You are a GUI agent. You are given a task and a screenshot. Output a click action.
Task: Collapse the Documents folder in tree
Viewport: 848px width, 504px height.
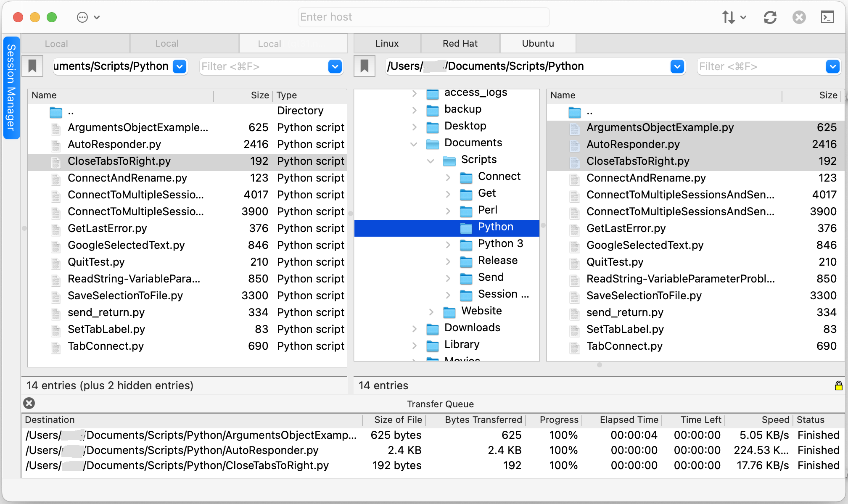pyautogui.click(x=414, y=144)
